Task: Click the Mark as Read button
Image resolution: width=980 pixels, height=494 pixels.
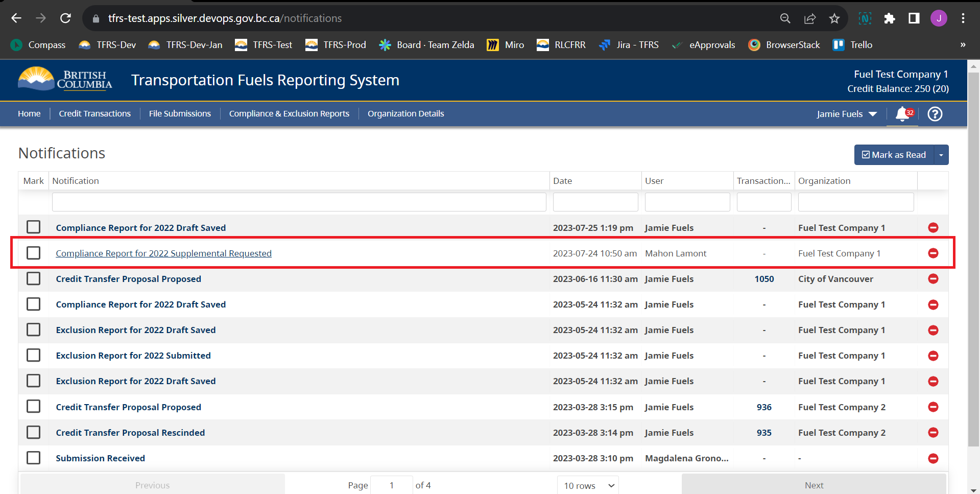Action: coord(894,155)
